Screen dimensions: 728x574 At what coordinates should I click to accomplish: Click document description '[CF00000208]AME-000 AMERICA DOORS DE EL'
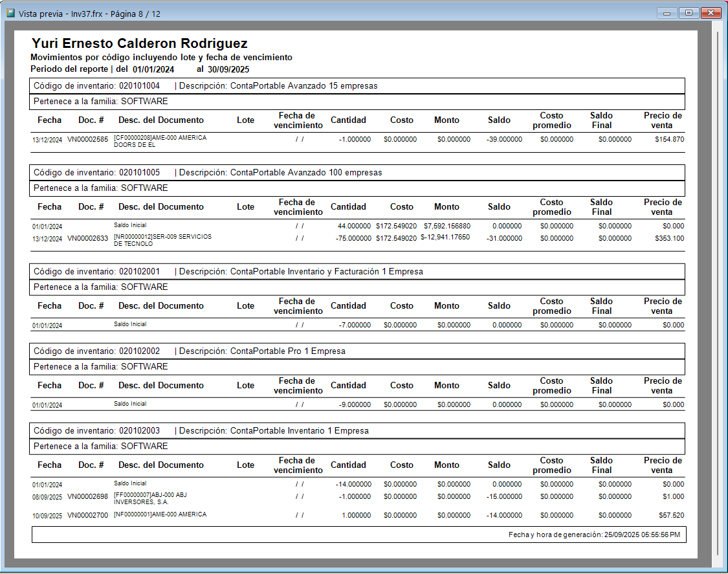[160, 141]
